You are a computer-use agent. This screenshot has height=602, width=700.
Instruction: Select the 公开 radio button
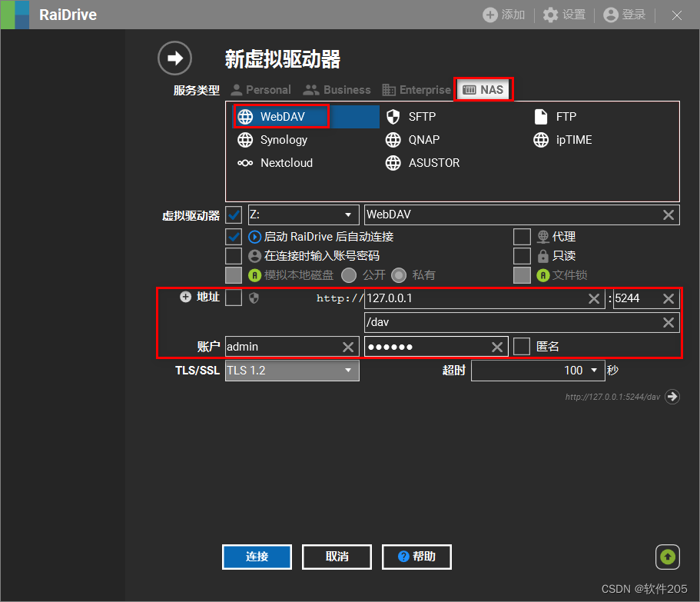(349, 275)
